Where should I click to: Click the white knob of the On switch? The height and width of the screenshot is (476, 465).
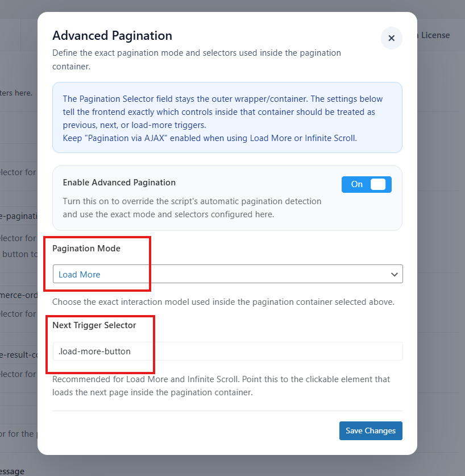(x=378, y=184)
